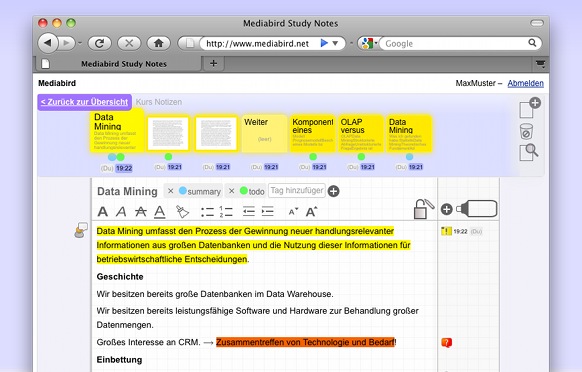Click the Tag hinzufügen input field
This screenshot has height=372, width=582.
click(x=297, y=191)
